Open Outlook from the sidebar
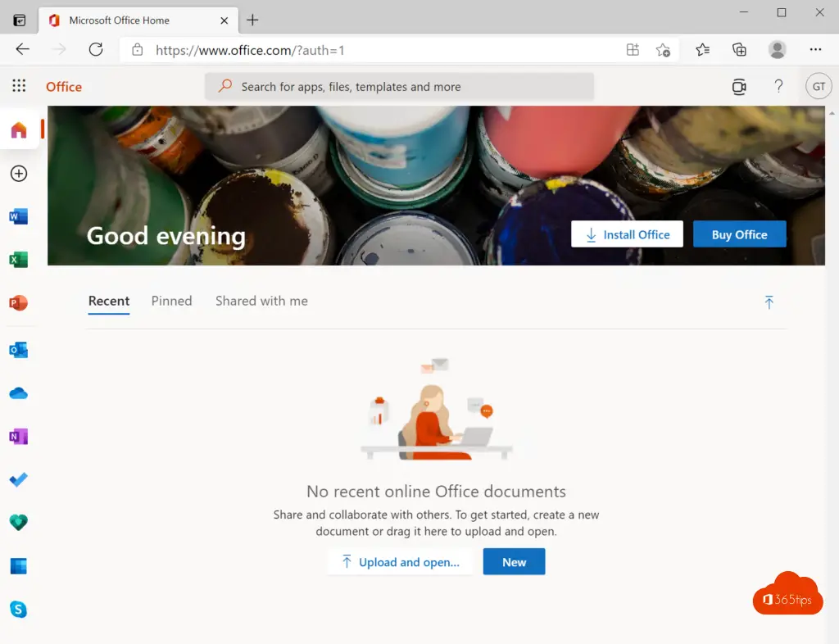 [x=18, y=350]
